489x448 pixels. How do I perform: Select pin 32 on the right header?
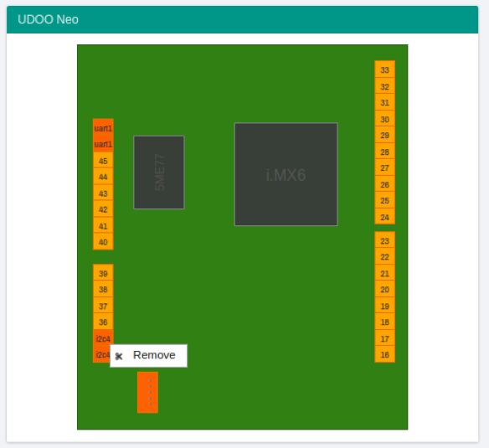[x=385, y=86]
